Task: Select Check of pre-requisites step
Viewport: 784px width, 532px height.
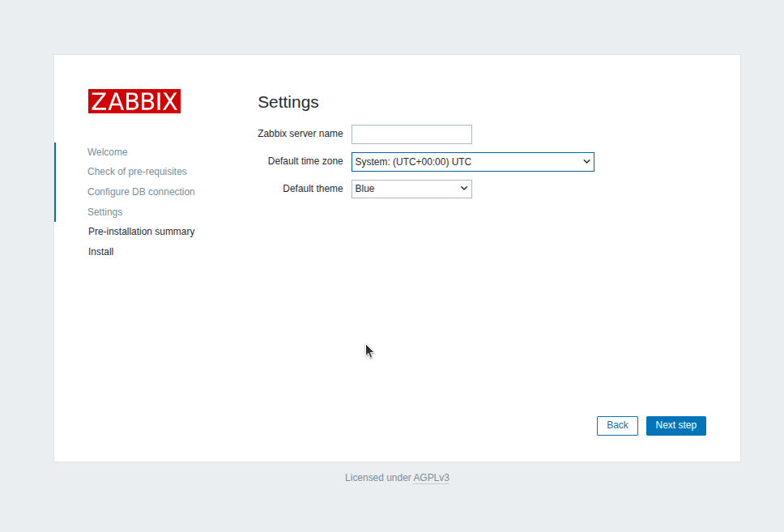Action: tap(137, 172)
